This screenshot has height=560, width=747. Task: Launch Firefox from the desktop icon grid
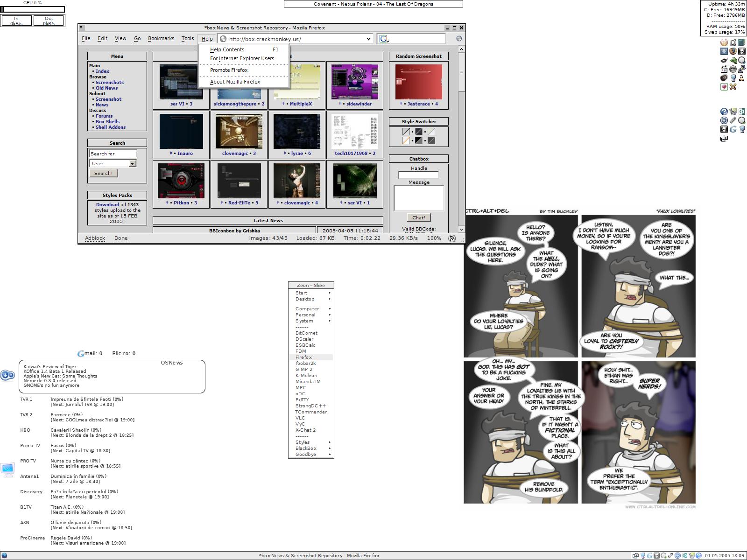[733, 51]
